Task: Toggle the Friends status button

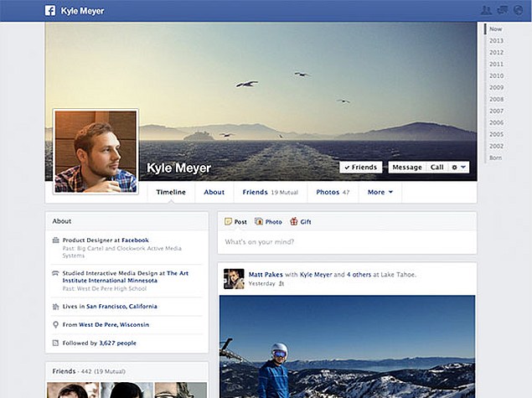Action: [x=360, y=168]
